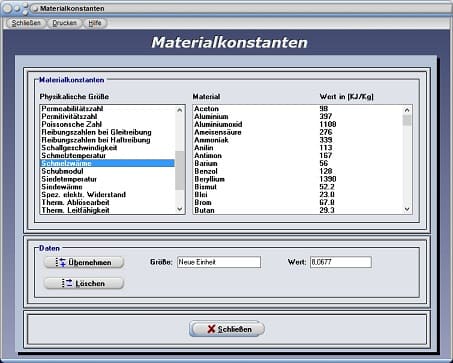Click the bottom Schließen button with red X
453x363 pixels.
(x=227, y=329)
